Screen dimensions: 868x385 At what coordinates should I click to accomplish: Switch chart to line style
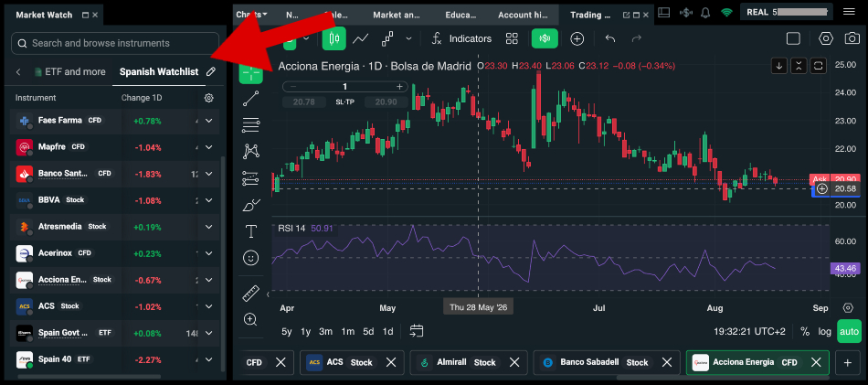(361, 38)
